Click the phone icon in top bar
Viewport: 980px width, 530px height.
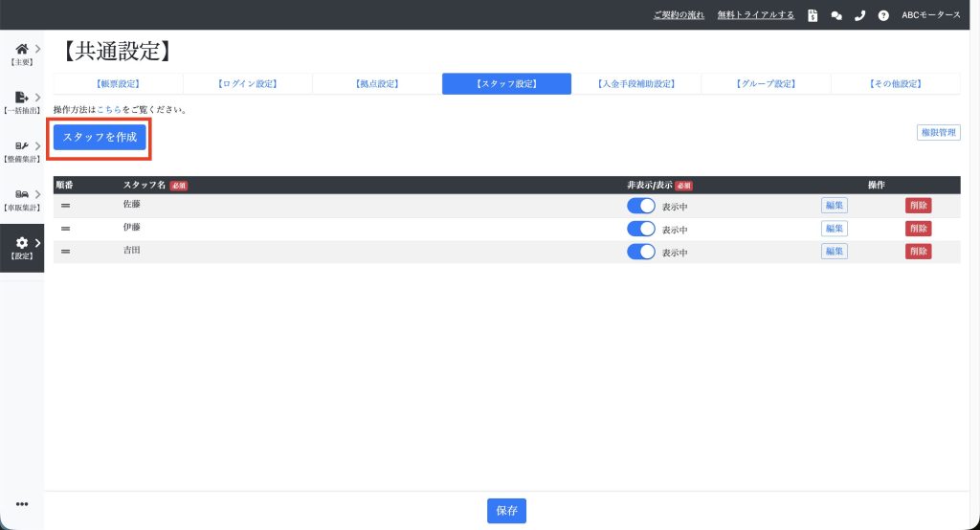859,15
